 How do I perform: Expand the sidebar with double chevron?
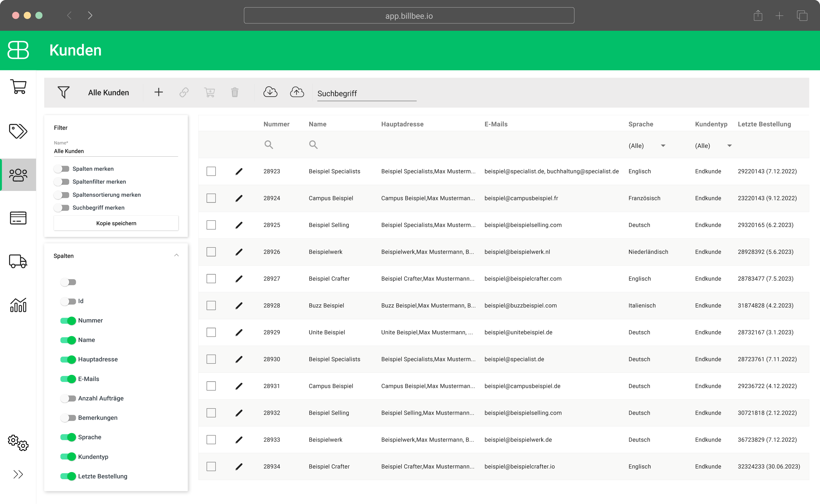point(18,474)
